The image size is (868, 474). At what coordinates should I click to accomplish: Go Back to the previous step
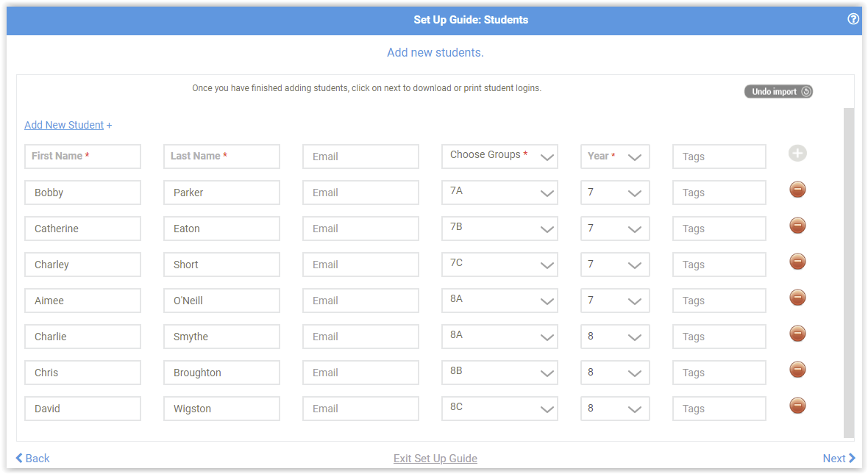point(32,458)
